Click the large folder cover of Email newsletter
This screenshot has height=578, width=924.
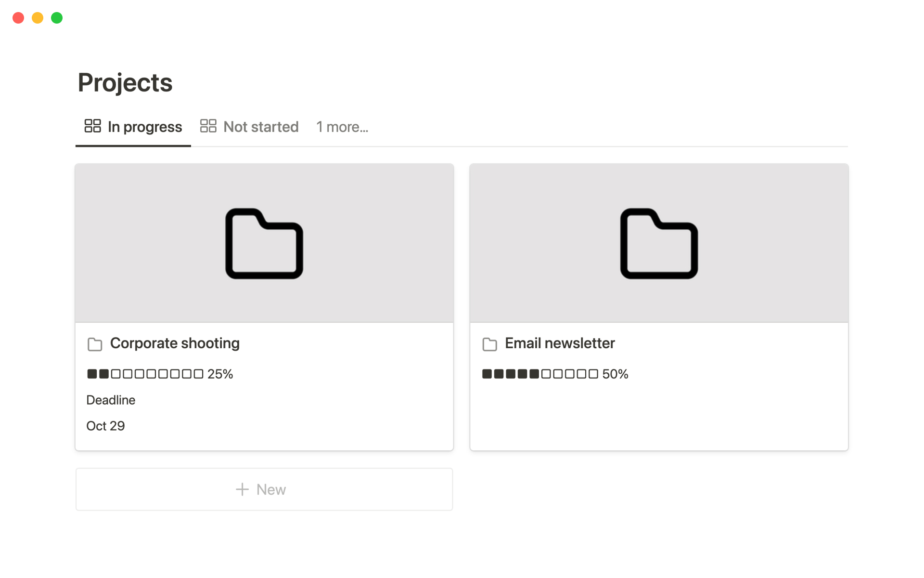click(x=659, y=243)
